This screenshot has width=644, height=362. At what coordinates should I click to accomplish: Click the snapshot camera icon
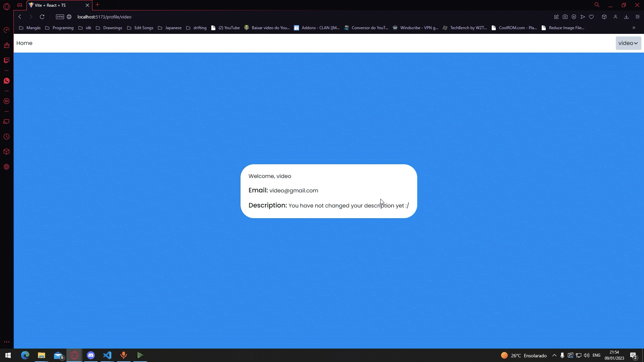click(565, 17)
